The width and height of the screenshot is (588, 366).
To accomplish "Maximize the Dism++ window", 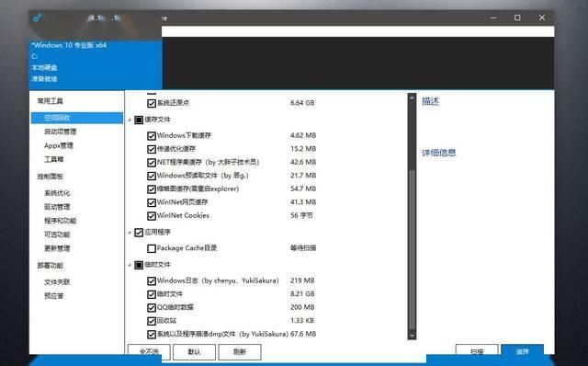I will point(517,17).
